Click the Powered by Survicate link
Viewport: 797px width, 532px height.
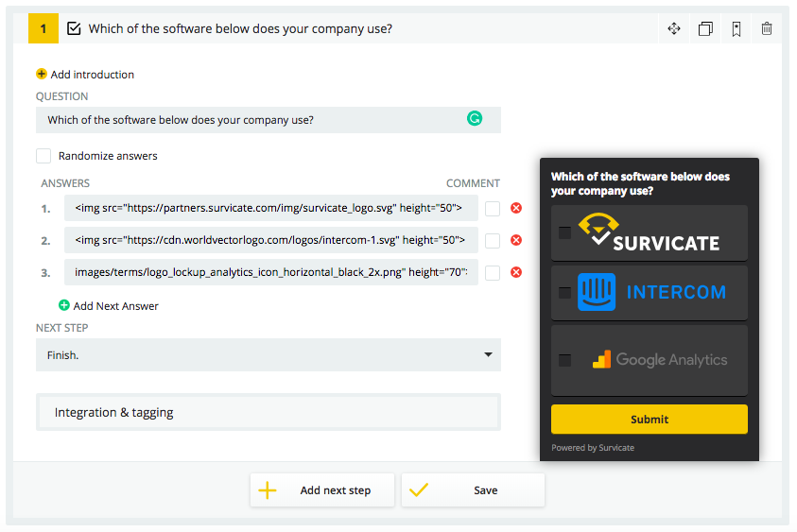pyautogui.click(x=593, y=448)
